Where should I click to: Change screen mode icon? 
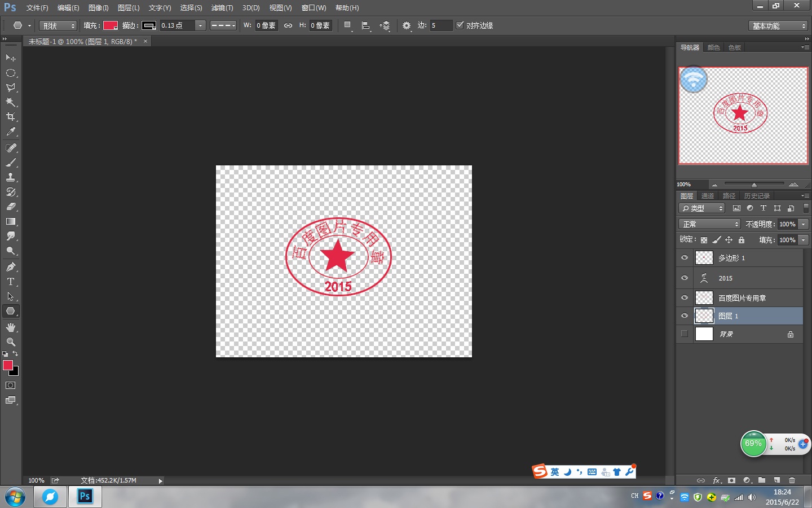10,400
